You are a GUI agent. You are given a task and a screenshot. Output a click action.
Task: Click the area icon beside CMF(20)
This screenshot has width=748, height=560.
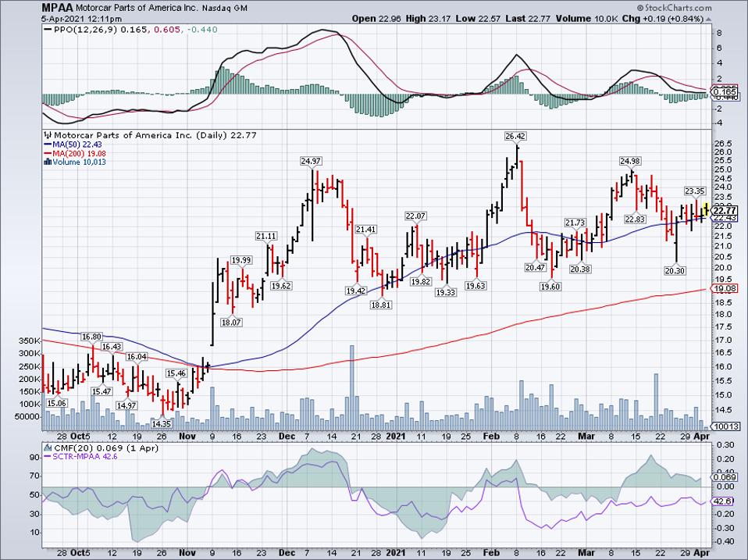48,448
